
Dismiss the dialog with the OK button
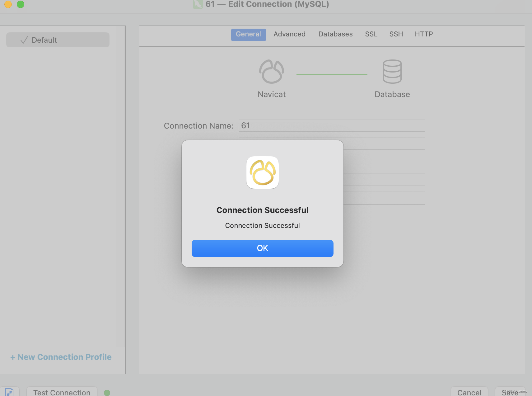click(x=262, y=248)
